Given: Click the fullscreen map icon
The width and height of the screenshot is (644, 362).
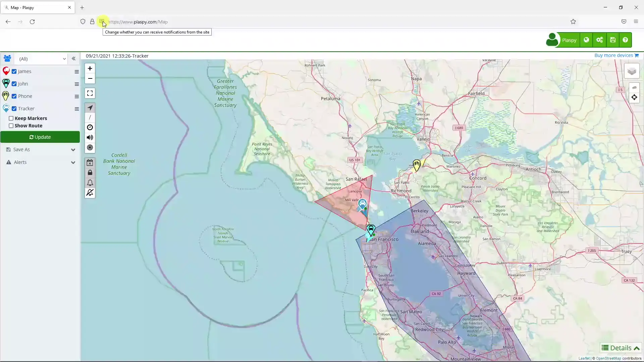Looking at the screenshot, I should point(90,93).
